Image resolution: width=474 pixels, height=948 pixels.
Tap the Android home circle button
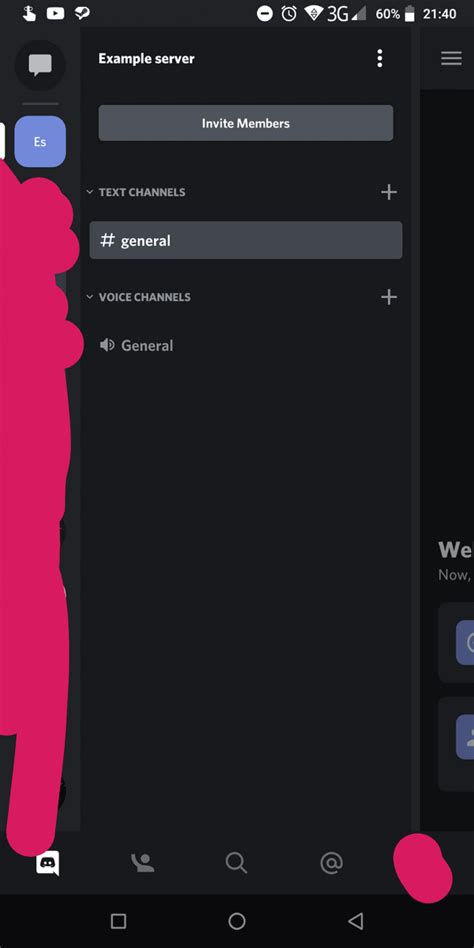point(237,921)
